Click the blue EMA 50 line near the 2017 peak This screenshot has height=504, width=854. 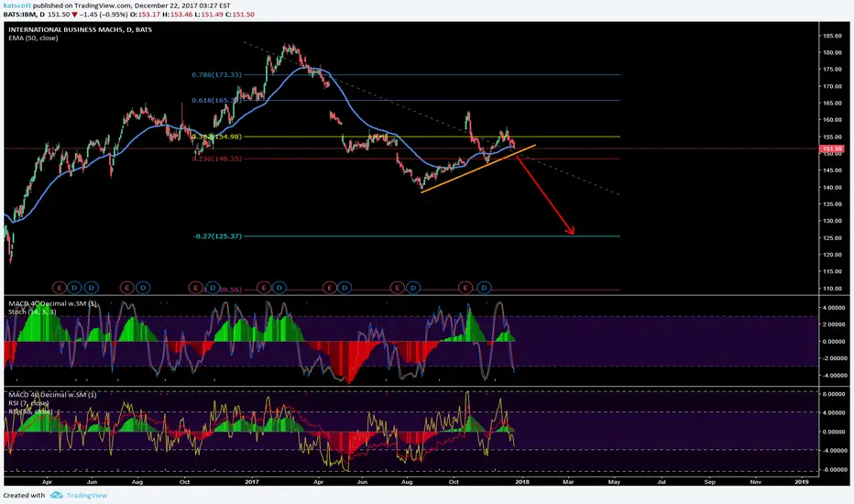(308, 68)
